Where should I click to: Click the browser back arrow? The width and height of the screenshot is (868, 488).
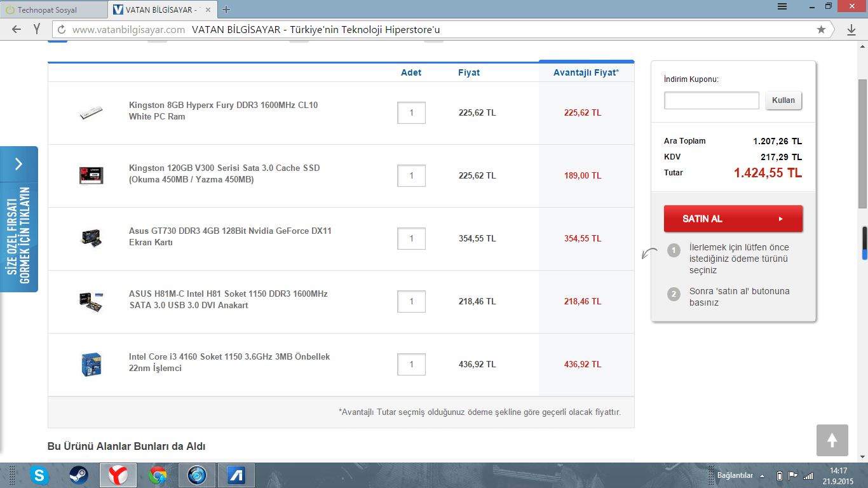click(x=17, y=29)
